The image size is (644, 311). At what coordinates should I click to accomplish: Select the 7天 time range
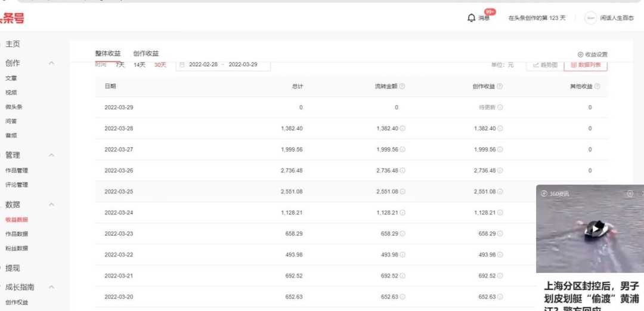tap(120, 64)
